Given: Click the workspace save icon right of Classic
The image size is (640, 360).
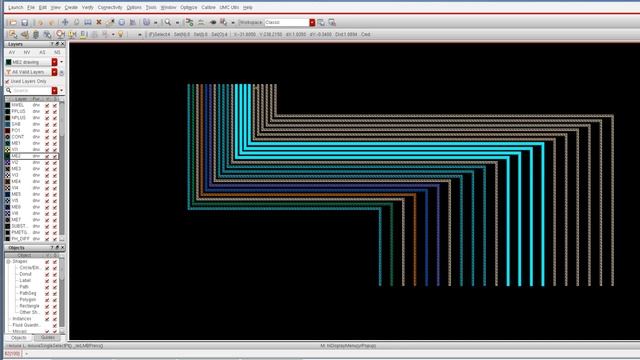Looking at the screenshot, I should pos(321,22).
